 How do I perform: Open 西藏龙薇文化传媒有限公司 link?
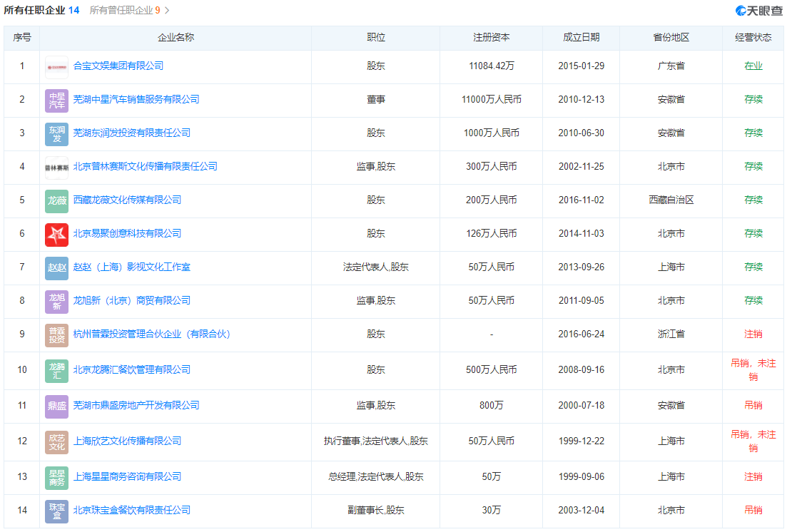click(127, 200)
